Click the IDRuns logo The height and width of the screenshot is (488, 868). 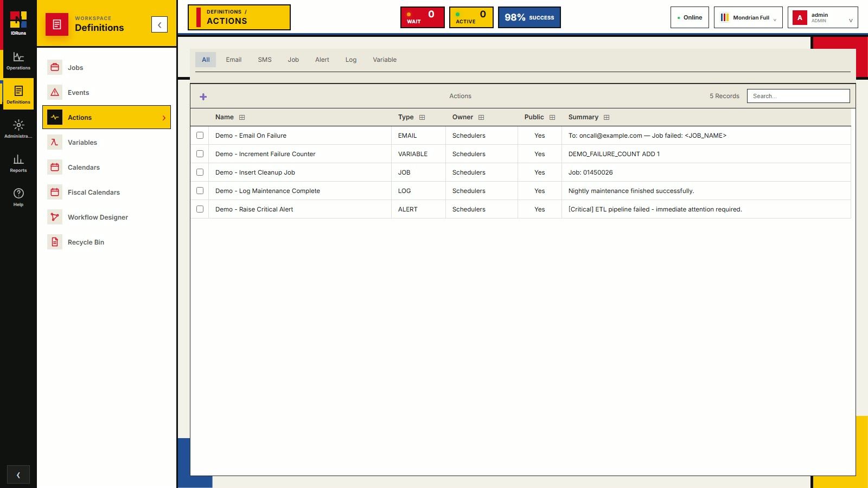click(18, 23)
